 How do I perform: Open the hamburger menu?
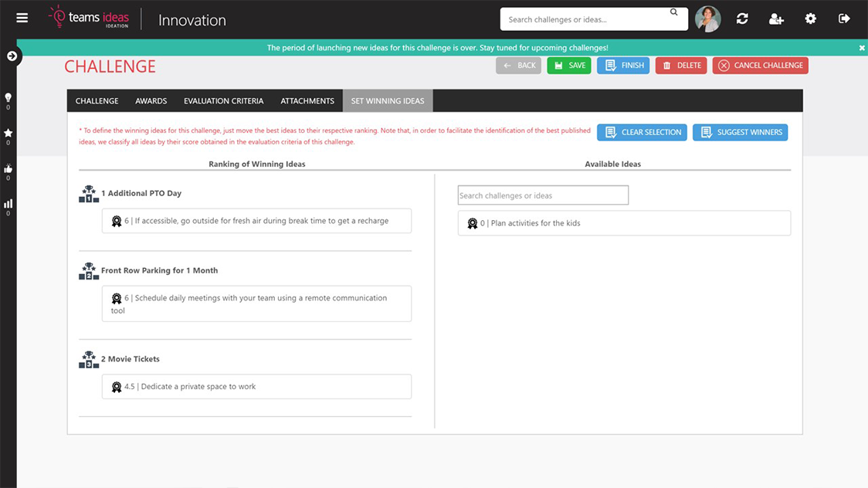pos(22,19)
